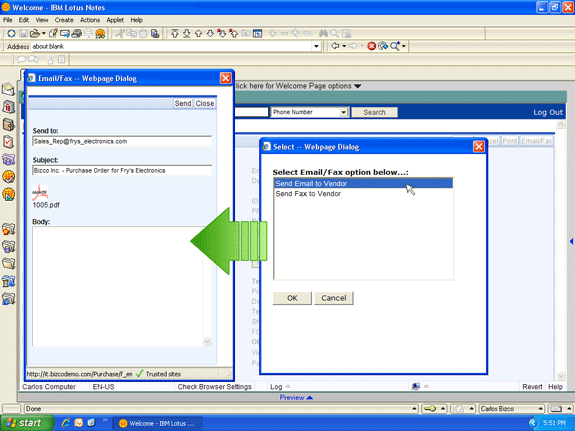Click the Lotus Notes globe toolbar icon
The image size is (575, 431).
pyautogui.click(x=100, y=34)
